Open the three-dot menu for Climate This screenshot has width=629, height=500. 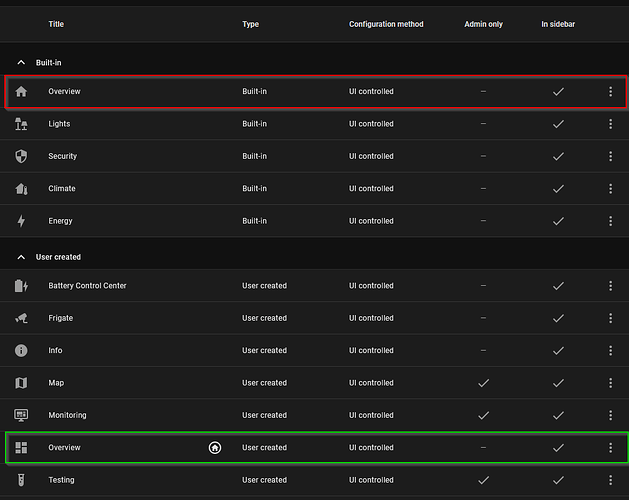pos(611,189)
